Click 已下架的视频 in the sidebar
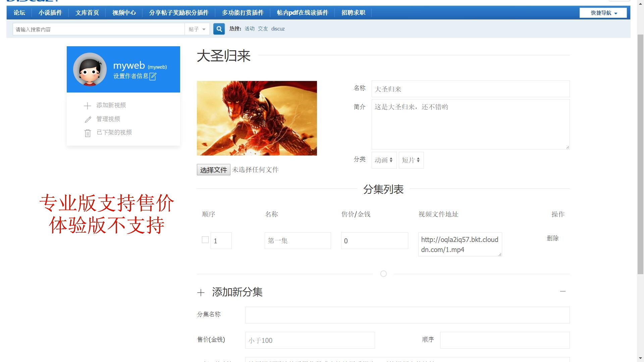Image resolution: width=644 pixels, height=362 pixels. [114, 132]
